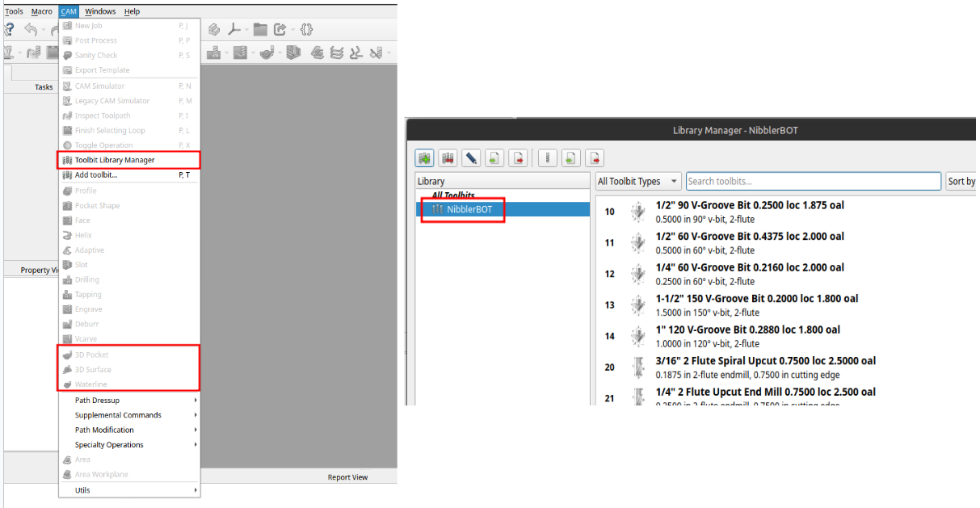The width and height of the screenshot is (980, 508).
Task: Click the curly braces variable icon
Action: [306, 30]
